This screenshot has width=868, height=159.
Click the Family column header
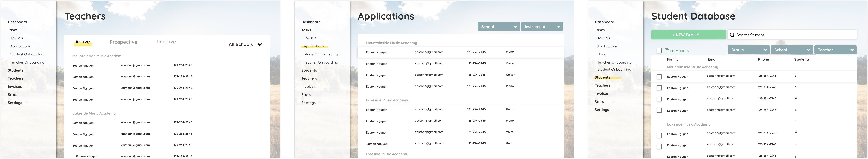click(672, 59)
